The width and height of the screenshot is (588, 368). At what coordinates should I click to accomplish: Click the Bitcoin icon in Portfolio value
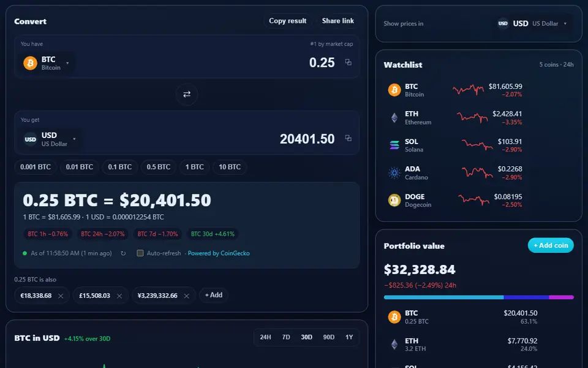point(394,317)
